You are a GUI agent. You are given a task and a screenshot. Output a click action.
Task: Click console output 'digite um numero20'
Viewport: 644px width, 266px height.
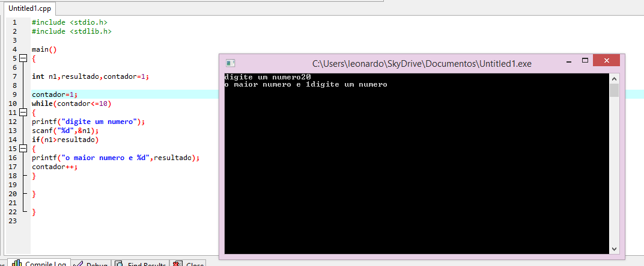pos(267,77)
